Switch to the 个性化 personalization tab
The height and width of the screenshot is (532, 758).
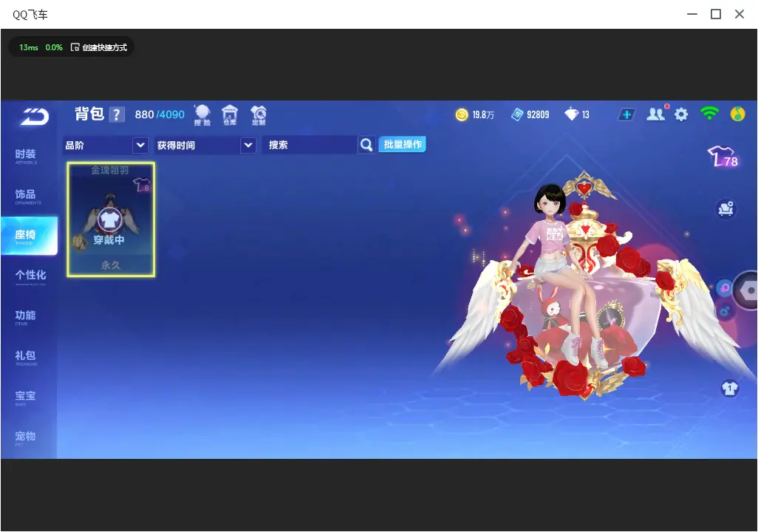(x=30, y=276)
